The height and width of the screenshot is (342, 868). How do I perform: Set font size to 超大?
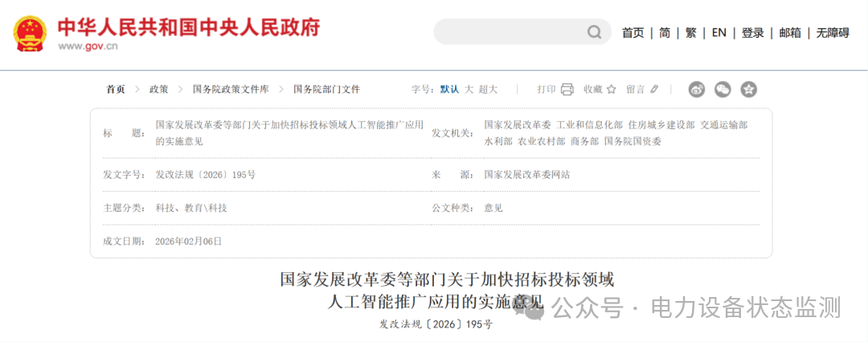pos(489,89)
